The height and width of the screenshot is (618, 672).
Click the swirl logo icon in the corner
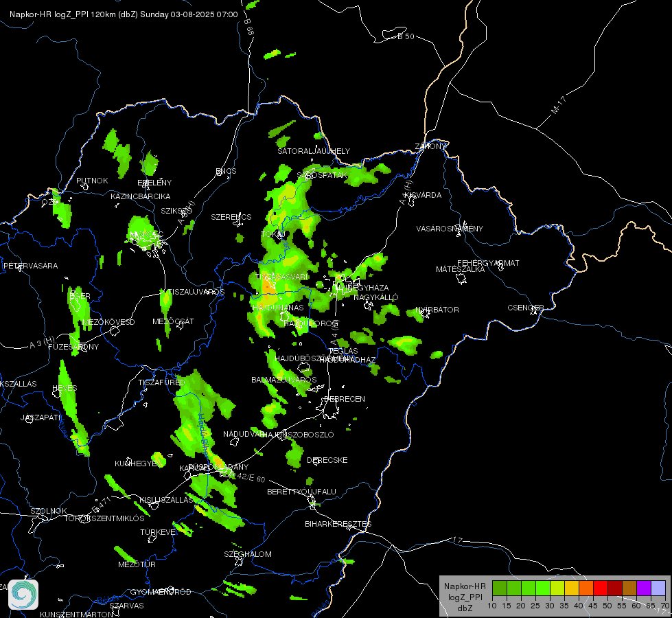(x=23, y=595)
